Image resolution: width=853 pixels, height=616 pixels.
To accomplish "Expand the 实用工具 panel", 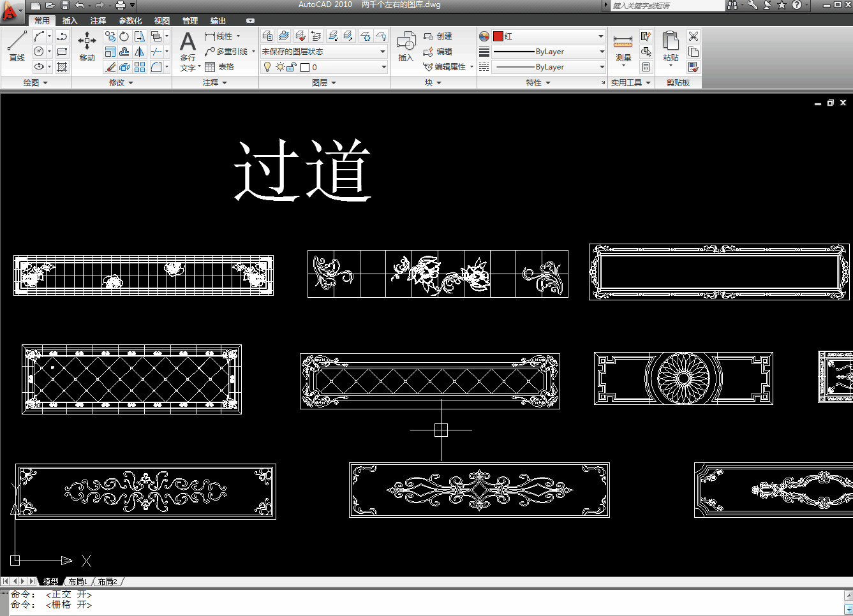I will pyautogui.click(x=631, y=83).
